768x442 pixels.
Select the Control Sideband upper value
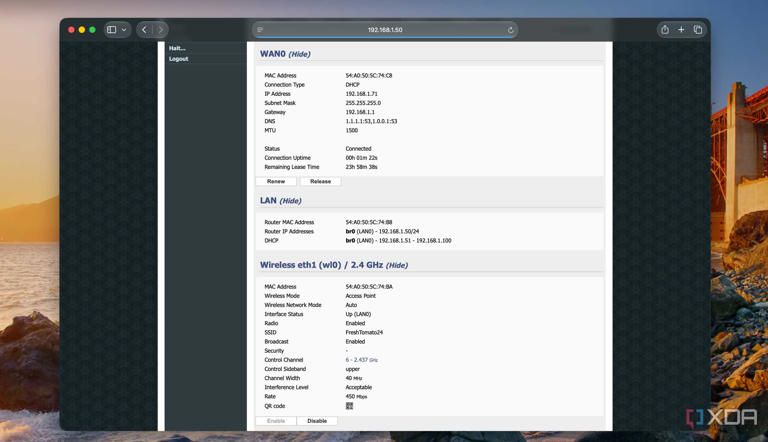tap(353, 369)
